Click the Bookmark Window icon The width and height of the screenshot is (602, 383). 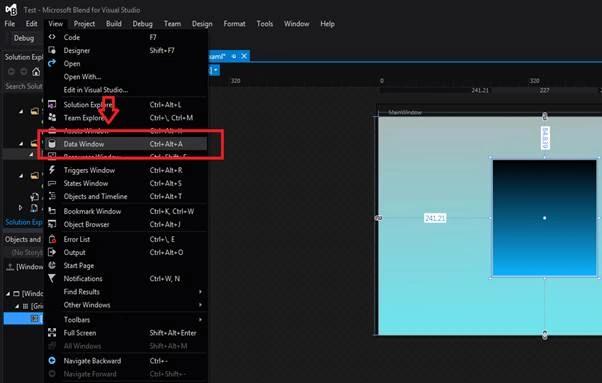click(52, 211)
